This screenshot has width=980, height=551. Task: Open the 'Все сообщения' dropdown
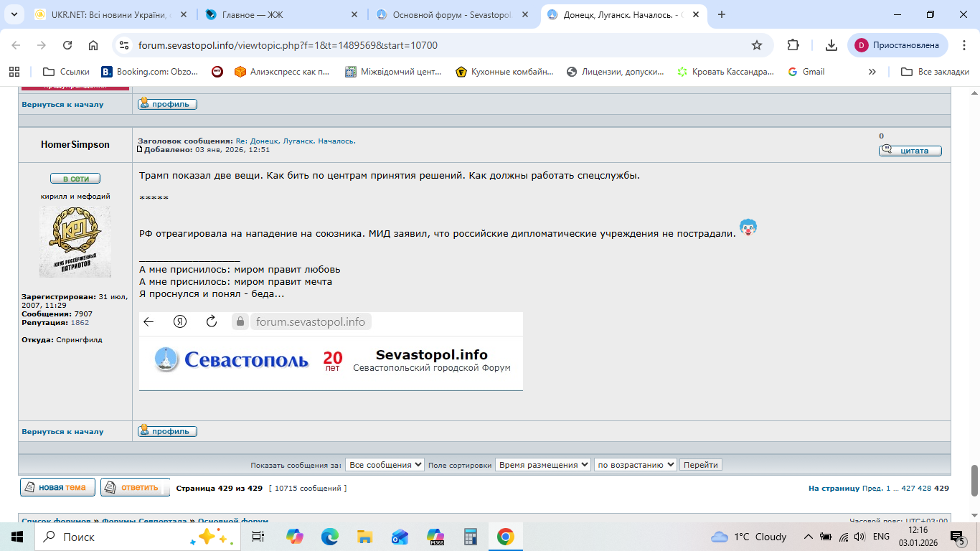[385, 465]
